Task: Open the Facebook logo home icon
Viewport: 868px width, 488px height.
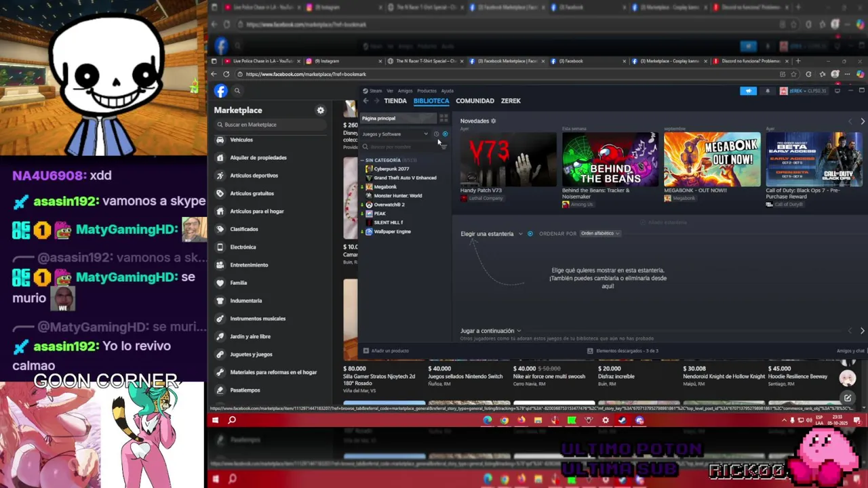Action: (x=220, y=91)
